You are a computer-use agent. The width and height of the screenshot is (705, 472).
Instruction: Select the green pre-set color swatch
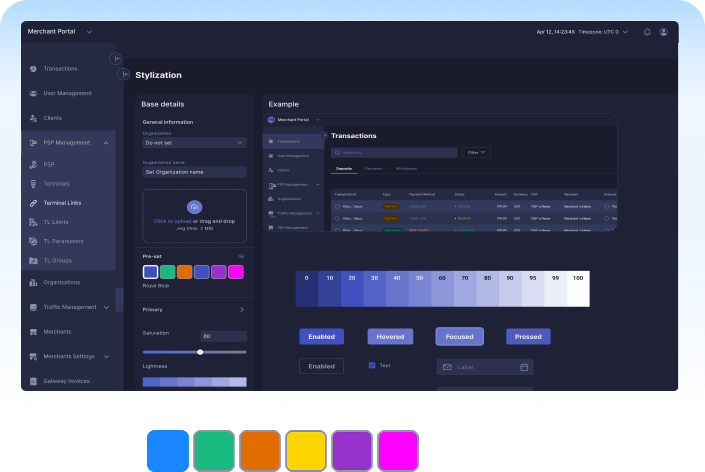167,272
